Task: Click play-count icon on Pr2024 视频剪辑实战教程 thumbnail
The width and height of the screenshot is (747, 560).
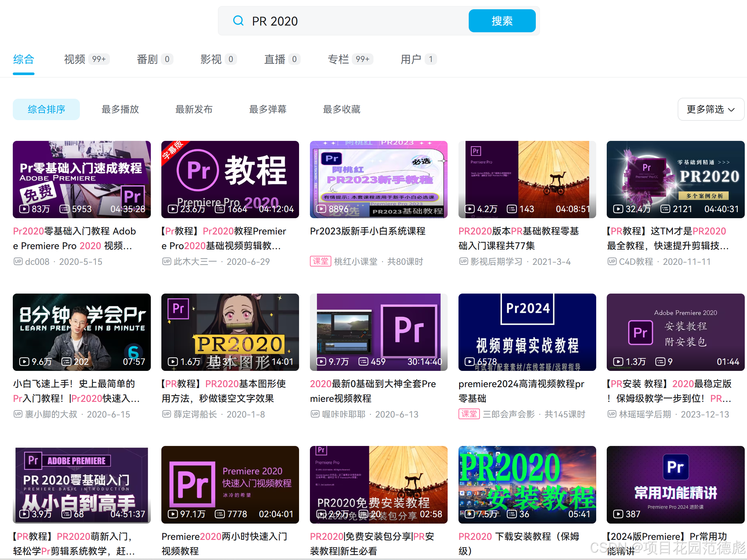Action: click(x=469, y=362)
